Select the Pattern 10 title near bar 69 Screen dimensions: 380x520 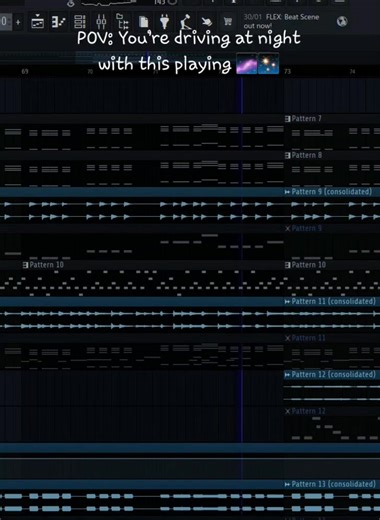47,265
